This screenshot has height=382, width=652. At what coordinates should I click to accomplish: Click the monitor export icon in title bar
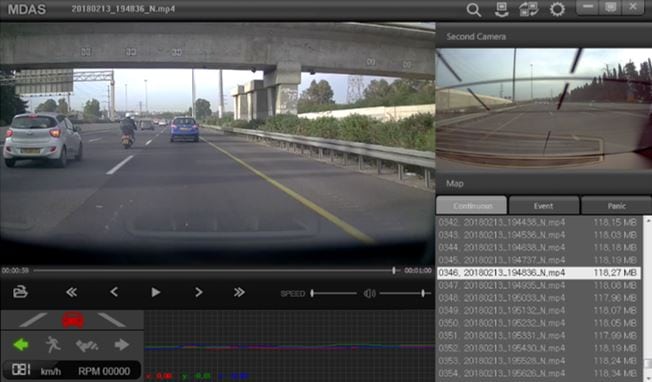(501, 10)
